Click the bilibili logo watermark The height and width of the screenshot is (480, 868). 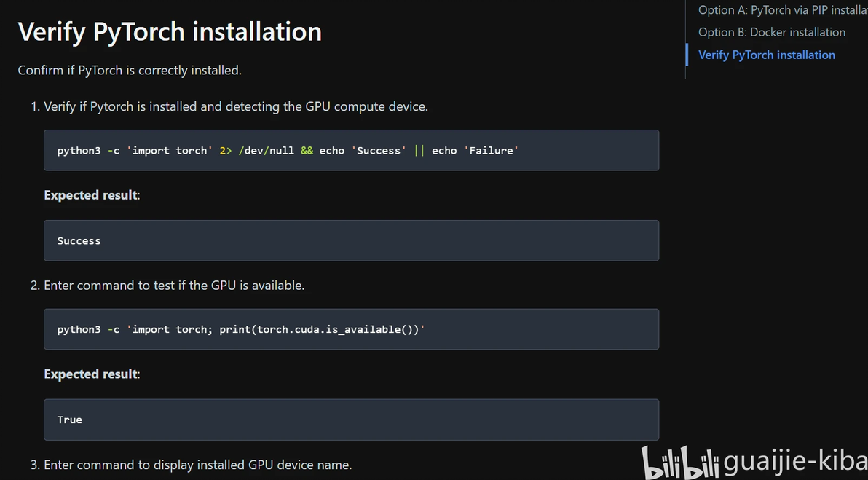pos(680,463)
